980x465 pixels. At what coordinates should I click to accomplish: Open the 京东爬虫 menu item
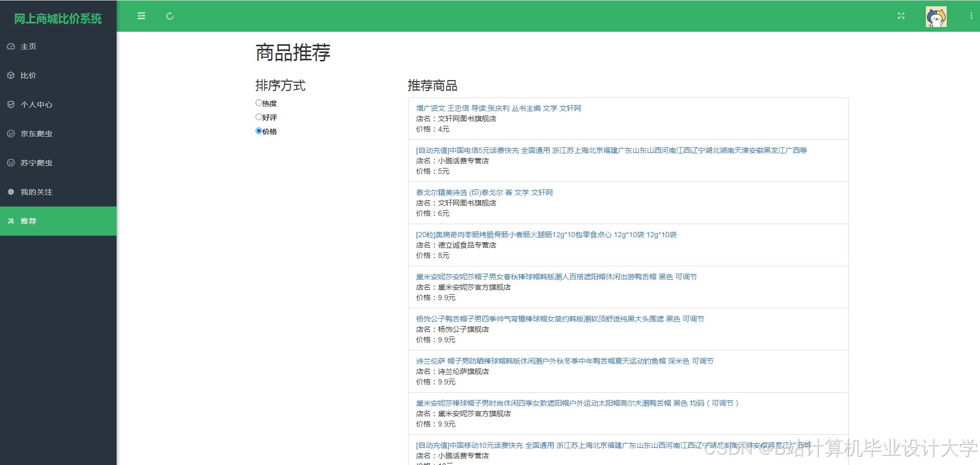tap(58, 134)
